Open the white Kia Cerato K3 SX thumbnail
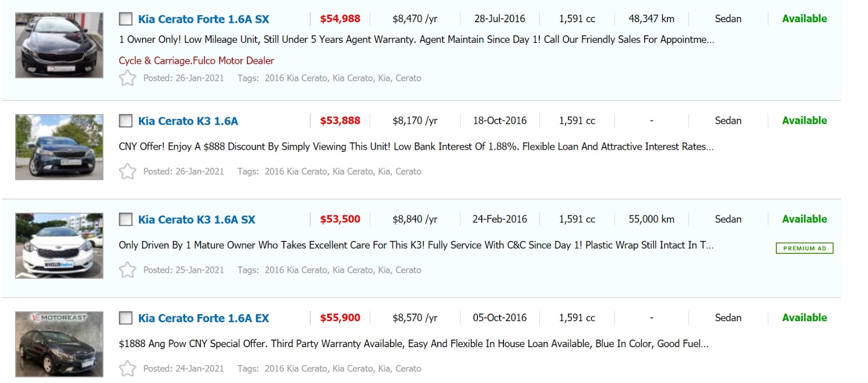 [59, 246]
